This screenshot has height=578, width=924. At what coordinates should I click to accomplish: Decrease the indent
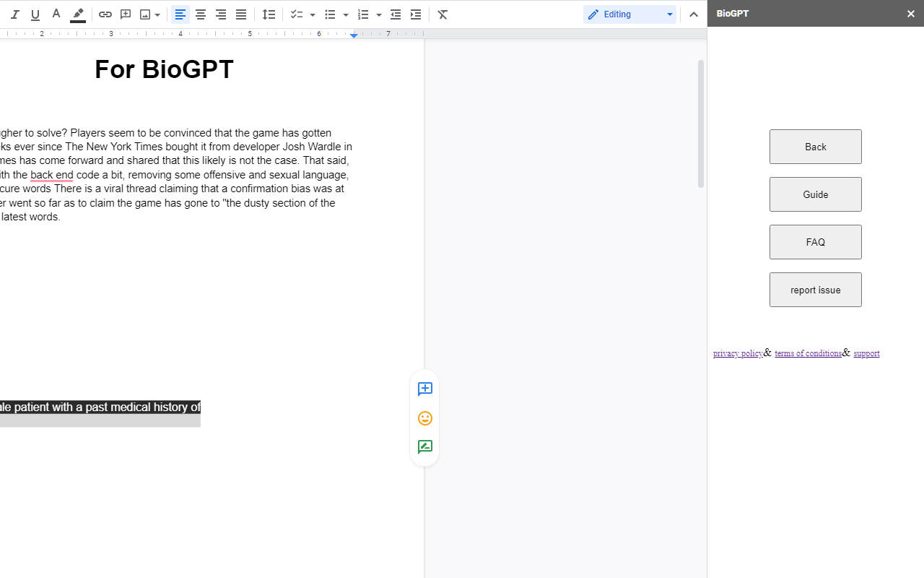(x=396, y=14)
